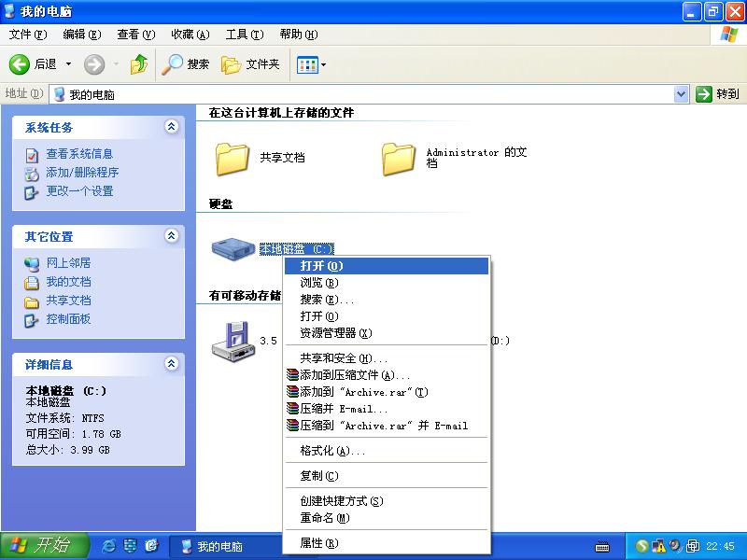Choose 压缩到 "Archive.rar" 并 E-mail entry

click(x=387, y=426)
